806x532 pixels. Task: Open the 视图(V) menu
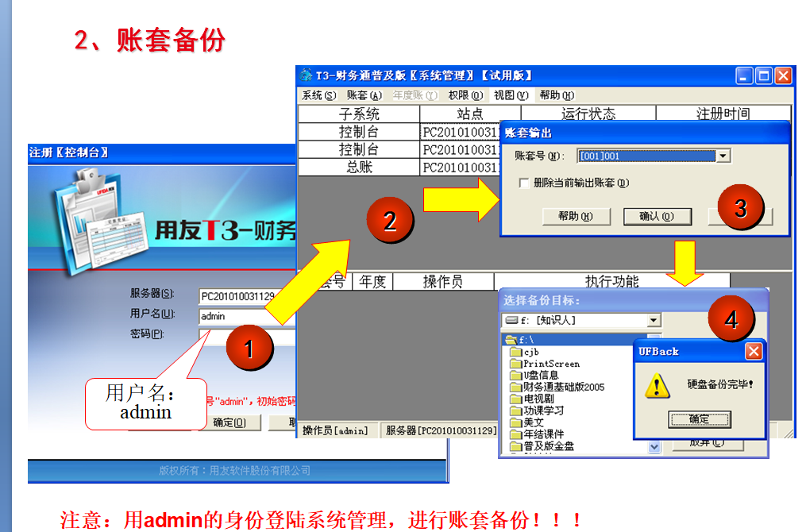(511, 95)
